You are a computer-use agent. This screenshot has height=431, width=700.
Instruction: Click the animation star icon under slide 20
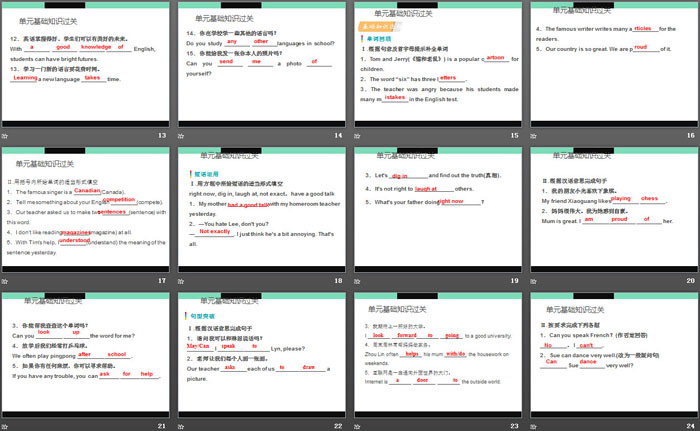[x=531, y=281]
